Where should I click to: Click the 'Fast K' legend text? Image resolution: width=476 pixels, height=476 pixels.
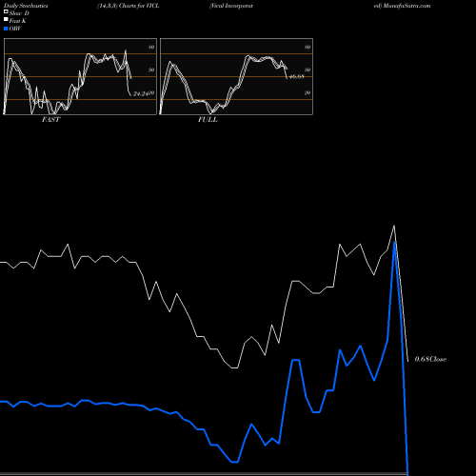click(x=18, y=21)
